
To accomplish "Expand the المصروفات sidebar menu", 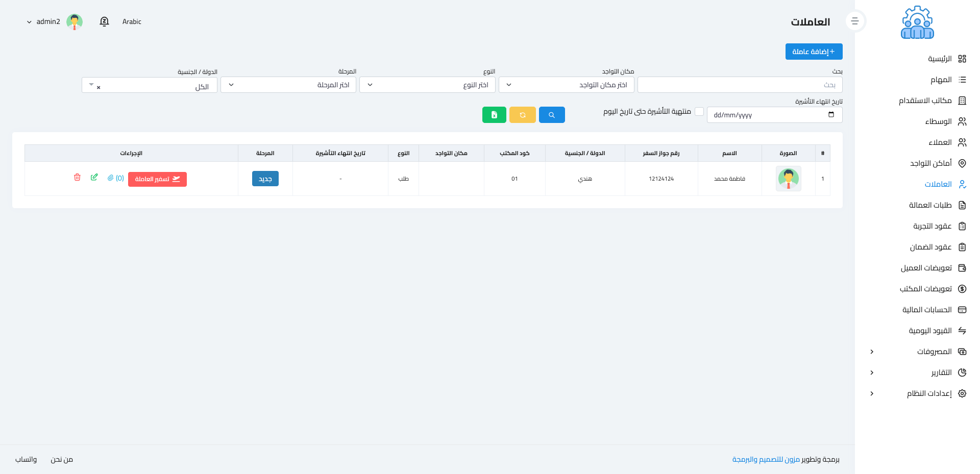I will (x=934, y=352).
